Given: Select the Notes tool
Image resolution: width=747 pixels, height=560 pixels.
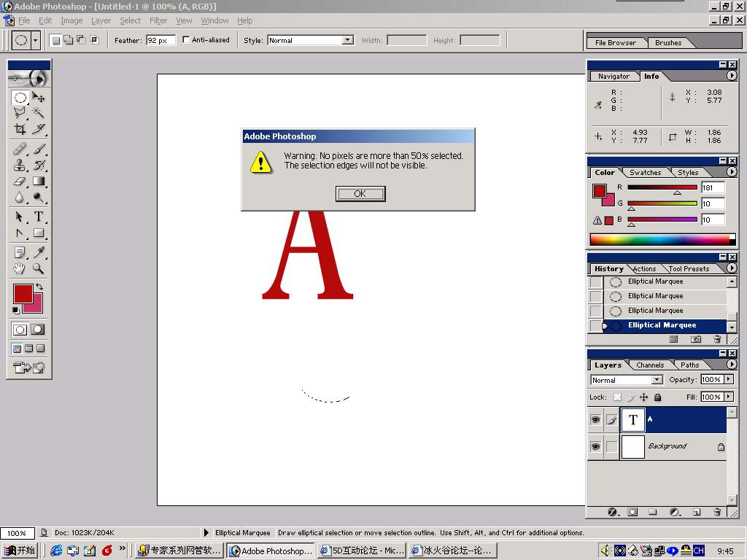Looking at the screenshot, I should (20, 252).
